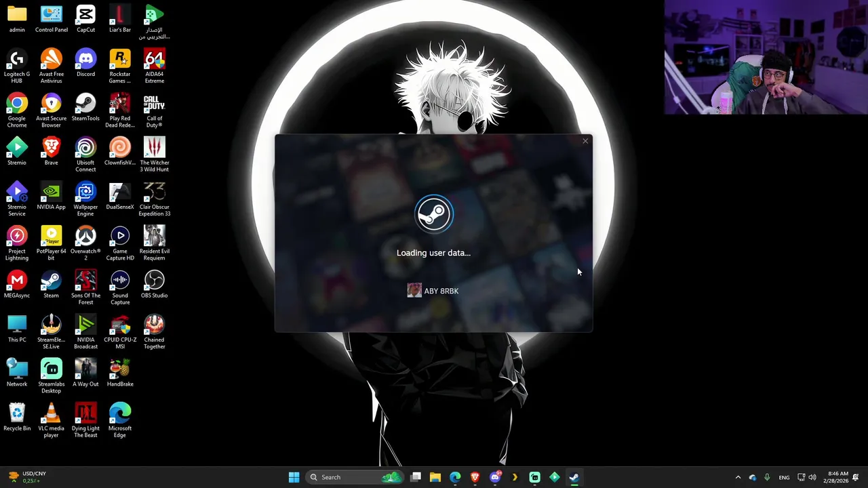Open the AIDA64 Extreme desktop icon
Screen dimensions: 868x488
154,66
